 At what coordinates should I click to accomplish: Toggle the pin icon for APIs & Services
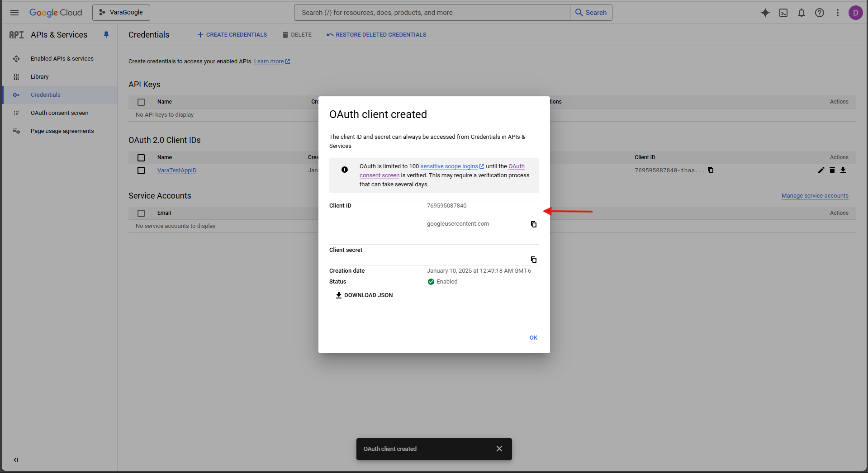(x=106, y=35)
